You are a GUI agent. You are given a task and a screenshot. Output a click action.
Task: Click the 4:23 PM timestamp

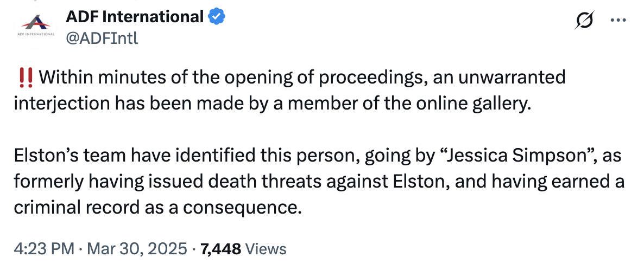tap(45, 249)
